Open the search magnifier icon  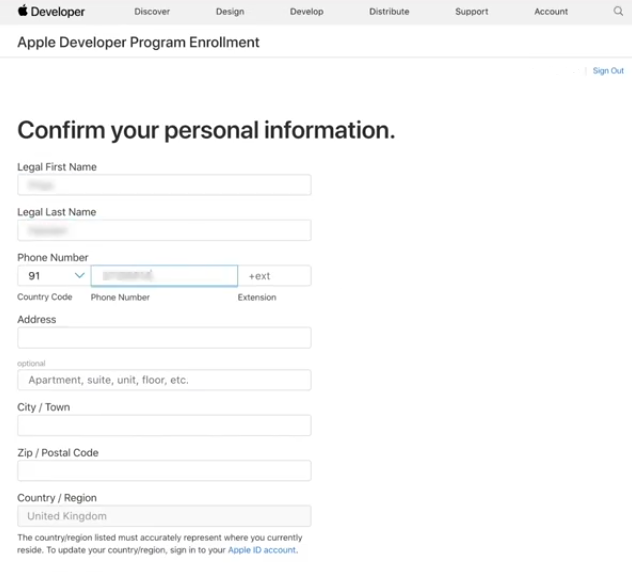tap(618, 12)
